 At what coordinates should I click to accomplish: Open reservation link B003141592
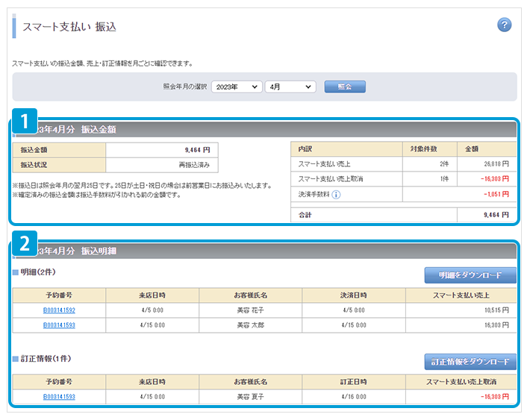pyautogui.click(x=59, y=310)
